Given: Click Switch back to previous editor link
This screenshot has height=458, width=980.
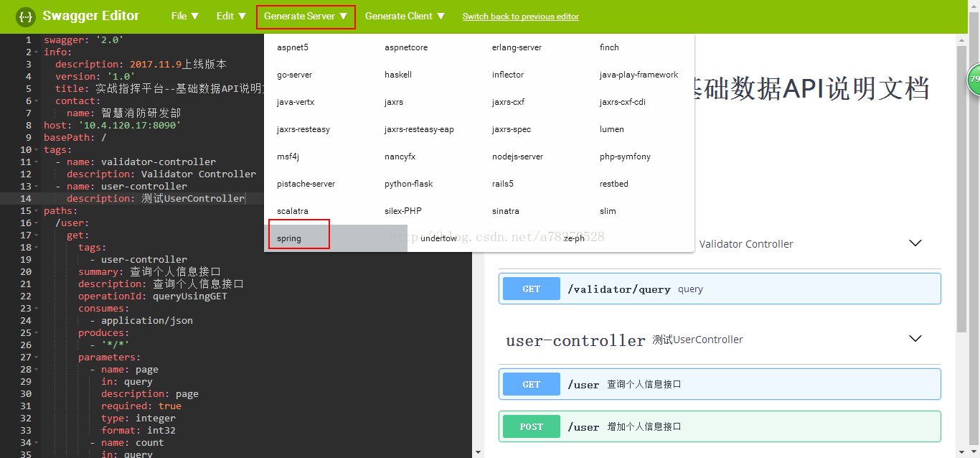Looking at the screenshot, I should point(521,17).
